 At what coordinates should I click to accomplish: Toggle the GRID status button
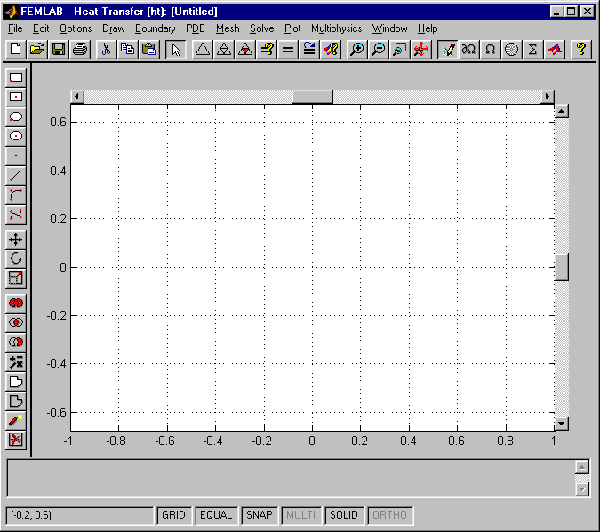click(x=174, y=515)
